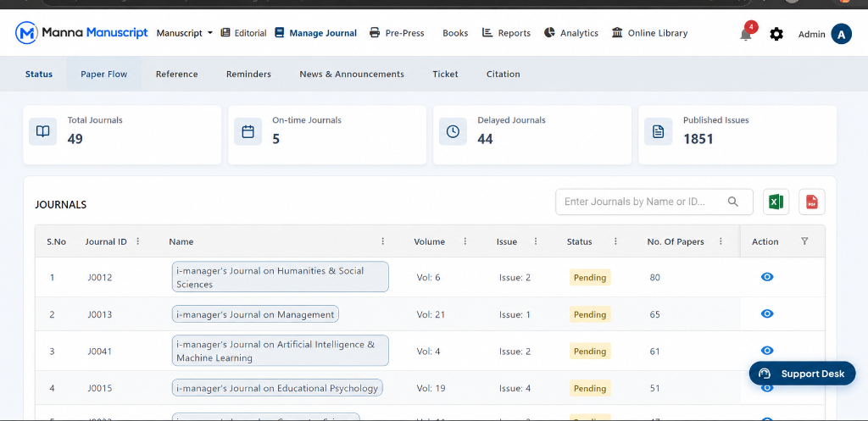Open the Analytics menu
The image size is (868, 421).
point(571,33)
